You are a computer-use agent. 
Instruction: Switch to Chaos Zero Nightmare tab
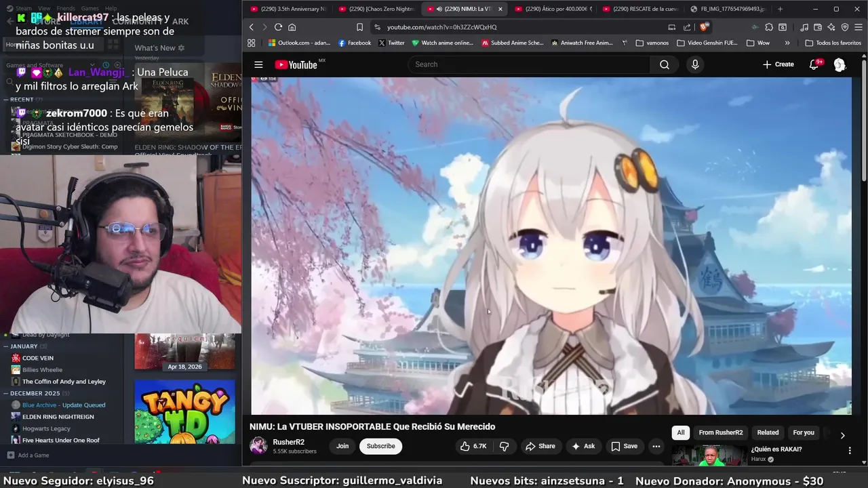[x=377, y=9]
